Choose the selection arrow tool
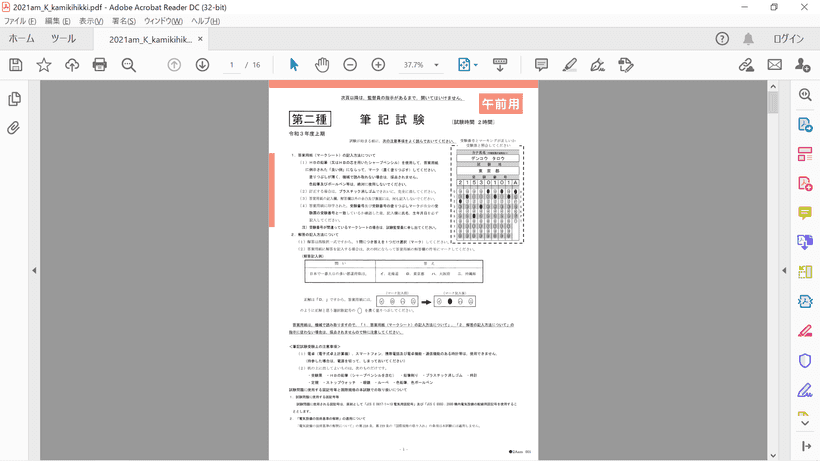The image size is (820, 461). pos(294,65)
